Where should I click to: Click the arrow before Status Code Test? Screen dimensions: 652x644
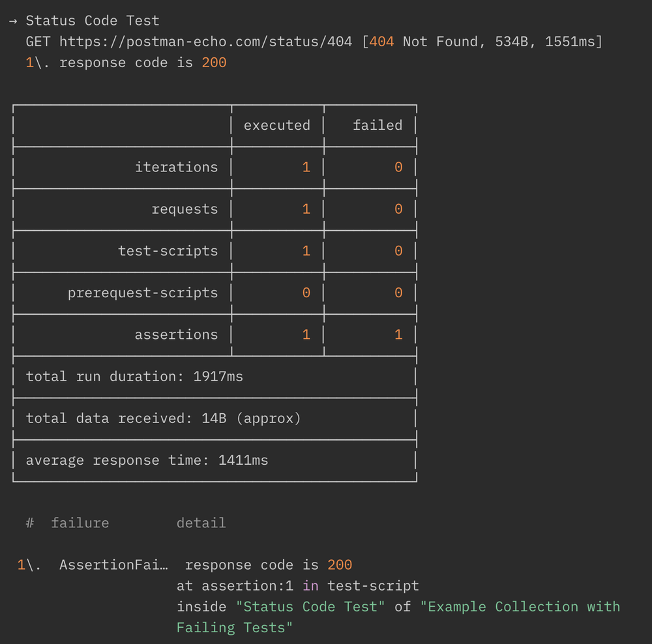tap(13, 21)
